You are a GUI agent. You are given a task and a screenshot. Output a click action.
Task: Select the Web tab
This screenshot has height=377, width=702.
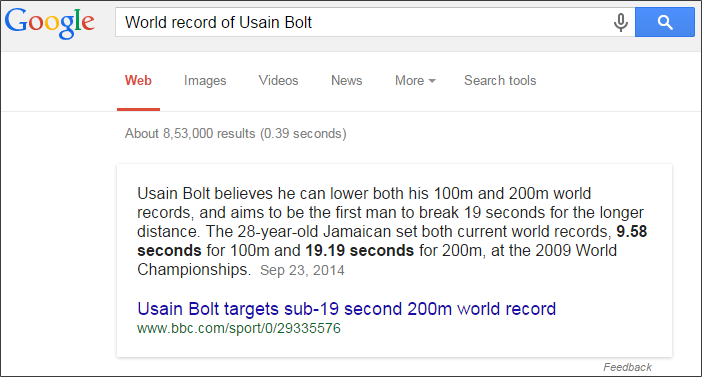click(x=138, y=81)
